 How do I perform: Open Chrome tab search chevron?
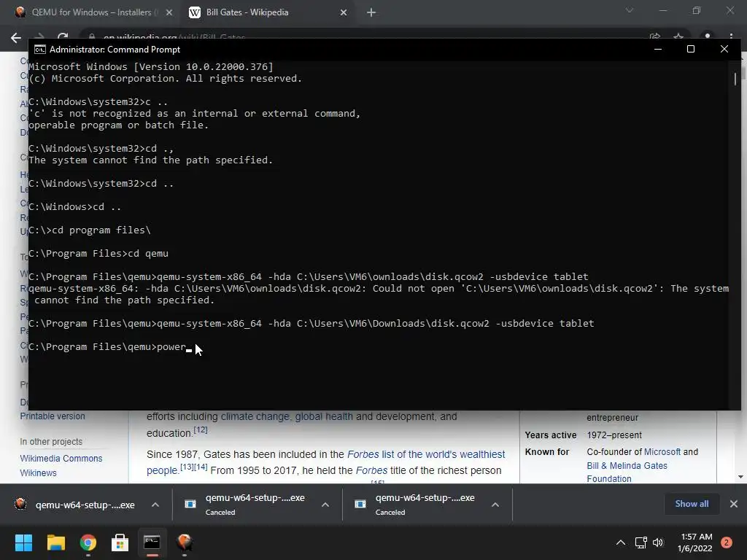point(630,10)
